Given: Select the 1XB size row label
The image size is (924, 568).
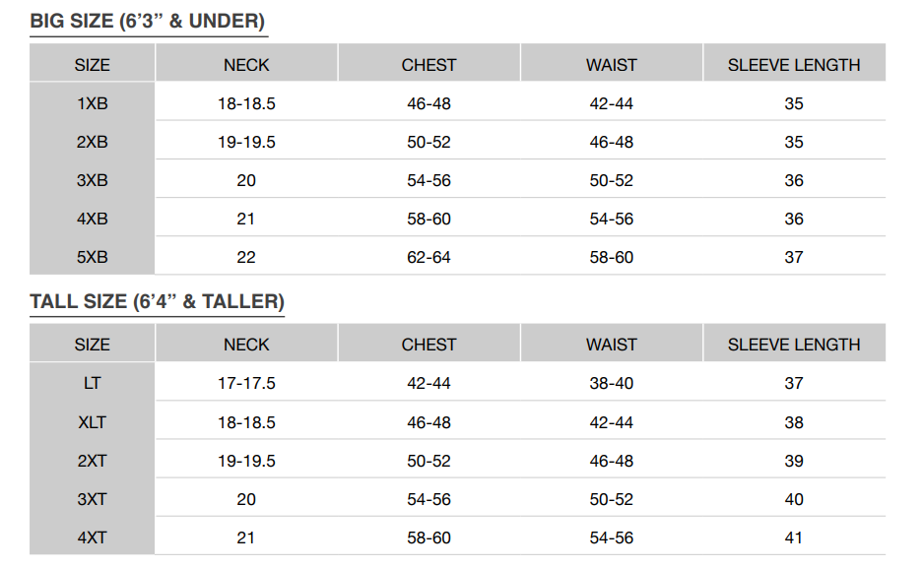Looking at the screenshot, I should (93, 103).
